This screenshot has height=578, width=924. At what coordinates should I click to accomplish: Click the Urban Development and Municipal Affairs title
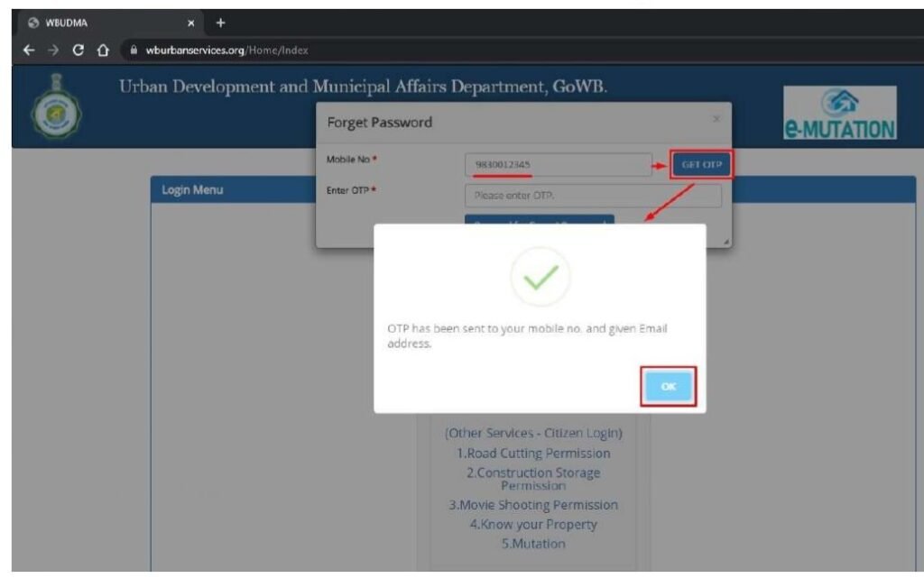[x=363, y=87]
